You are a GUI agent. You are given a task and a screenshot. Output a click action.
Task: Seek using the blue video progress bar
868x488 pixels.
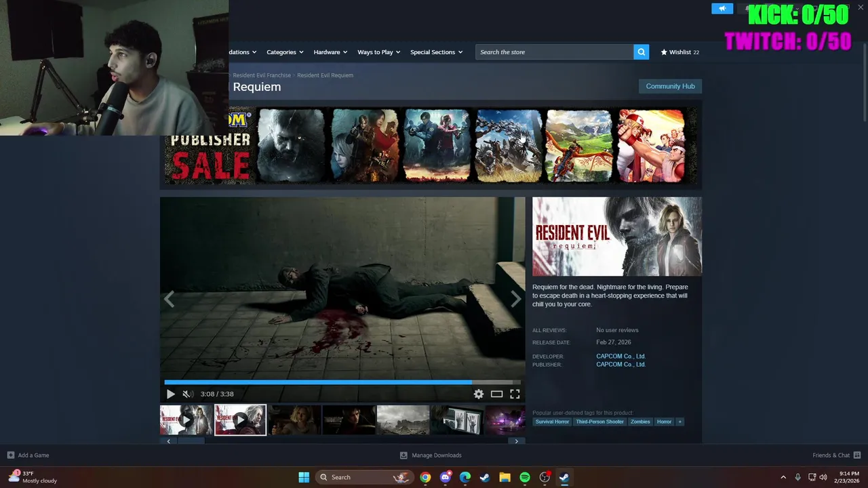(x=342, y=382)
